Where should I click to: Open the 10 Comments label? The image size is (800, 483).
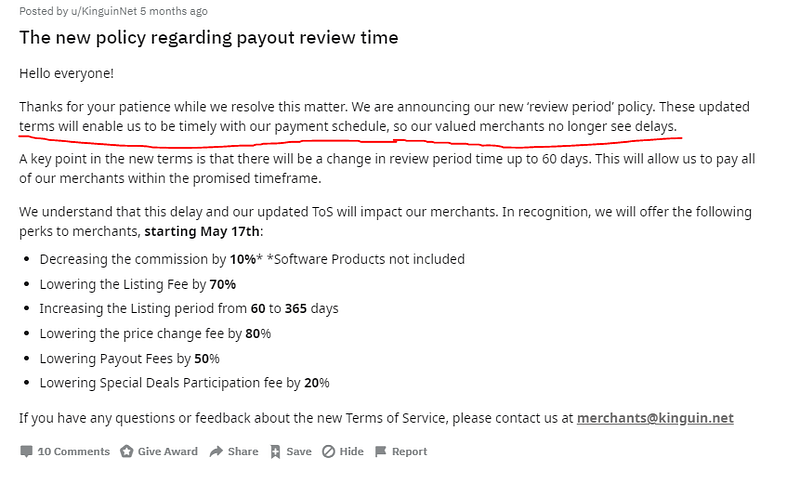tap(73, 451)
